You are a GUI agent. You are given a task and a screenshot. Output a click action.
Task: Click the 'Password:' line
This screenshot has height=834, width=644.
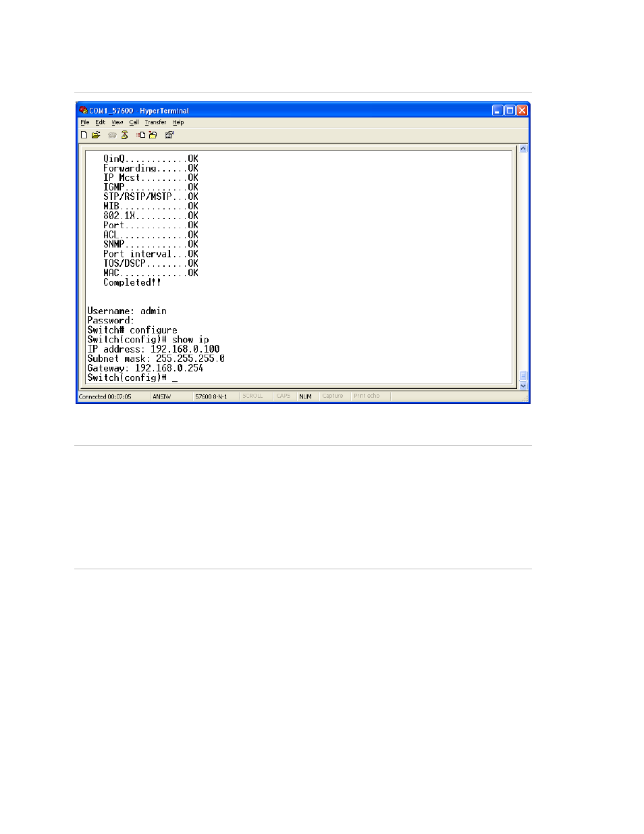111,321
